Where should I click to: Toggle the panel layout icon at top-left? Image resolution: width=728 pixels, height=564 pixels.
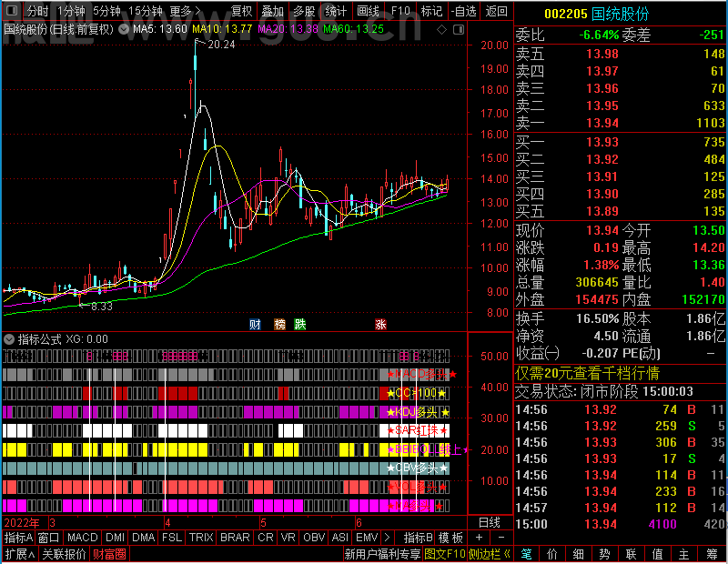(12, 10)
